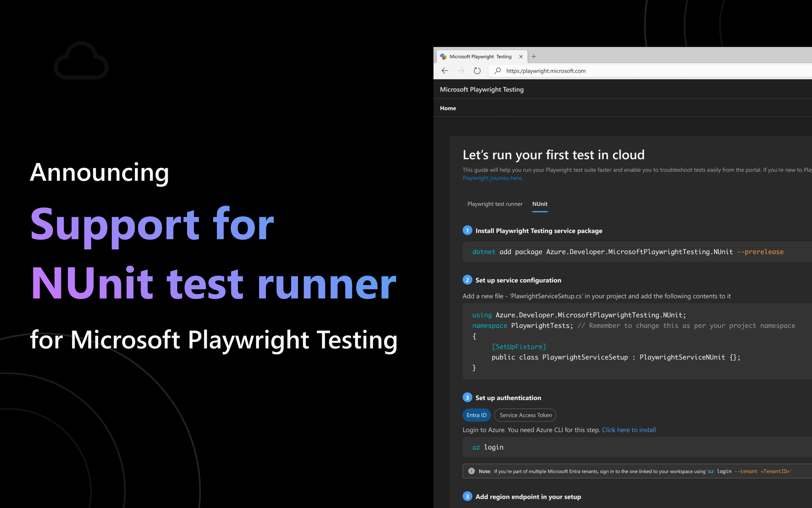Click the dotnet add package command block
The height and width of the screenshot is (508, 812).
pyautogui.click(x=637, y=252)
